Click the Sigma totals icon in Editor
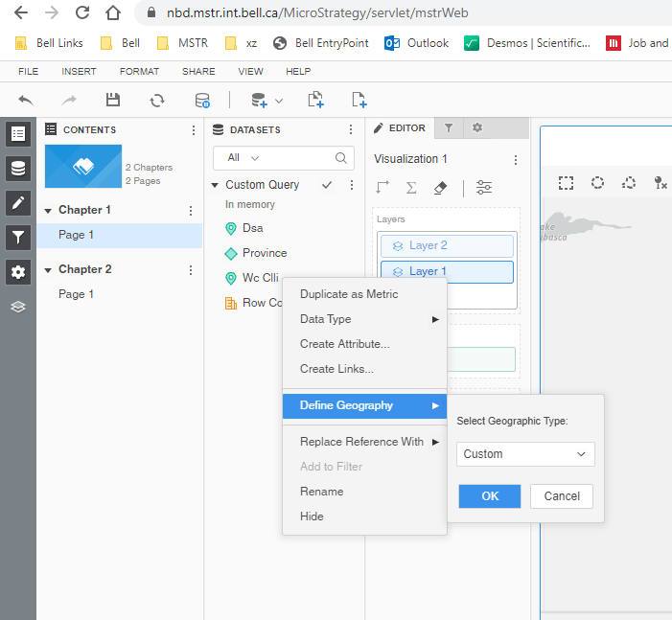672x620 pixels. tap(411, 188)
